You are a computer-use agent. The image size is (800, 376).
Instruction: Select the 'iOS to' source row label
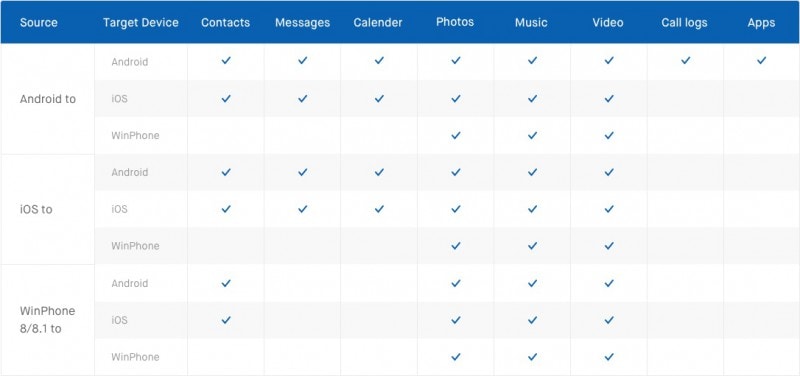coord(36,209)
